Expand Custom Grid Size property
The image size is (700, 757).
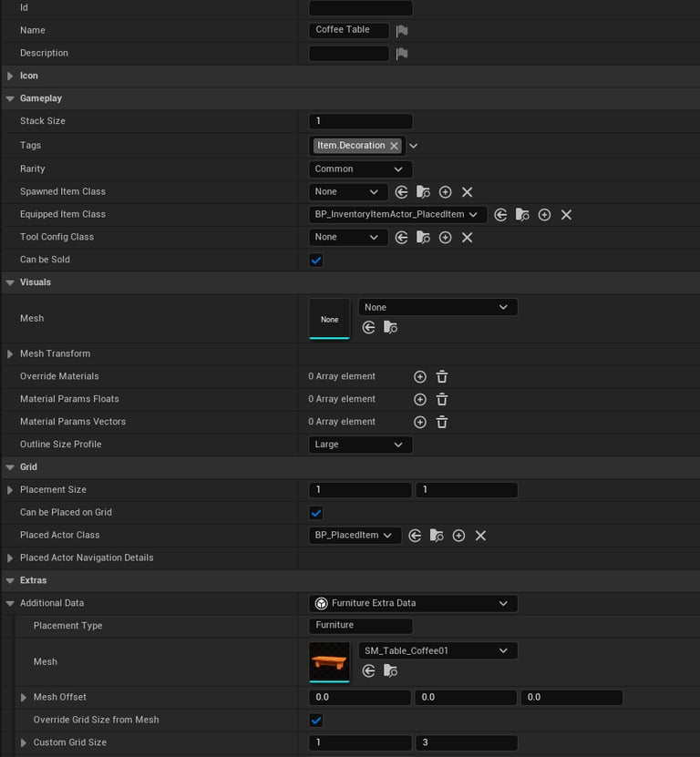(x=23, y=743)
